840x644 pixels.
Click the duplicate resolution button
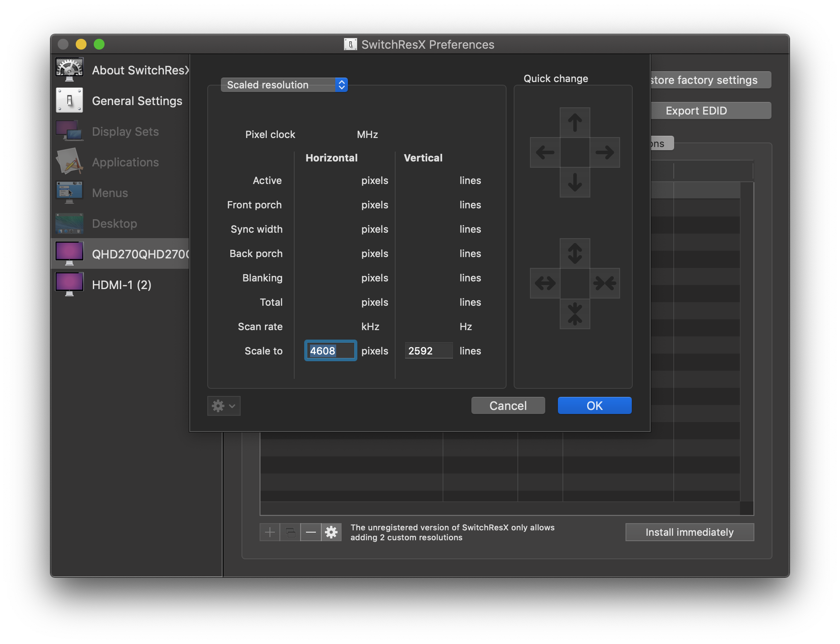pos(290,533)
